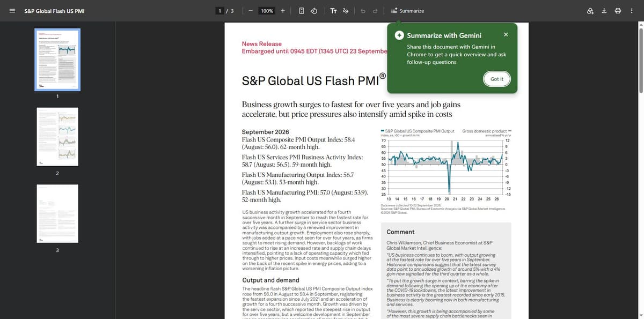Screen dimensions: 644x319
Task: Click the zoom in plus icon
Action: (283, 11)
